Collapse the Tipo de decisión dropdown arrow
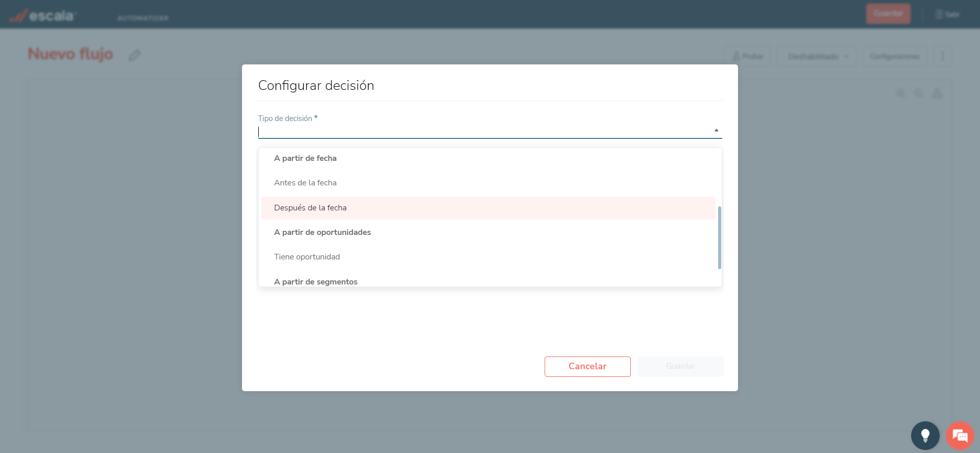The width and height of the screenshot is (980, 453). (x=716, y=131)
